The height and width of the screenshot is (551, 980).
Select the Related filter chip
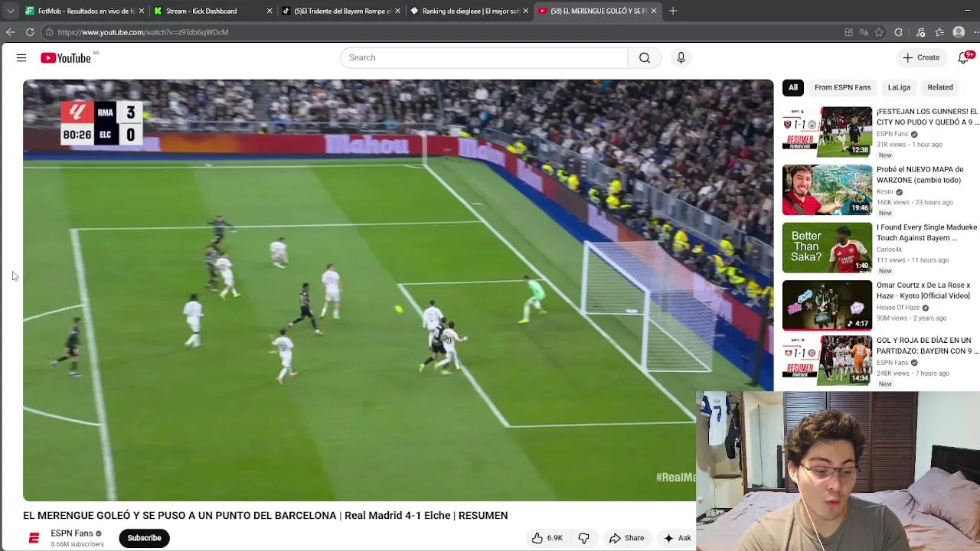point(940,87)
